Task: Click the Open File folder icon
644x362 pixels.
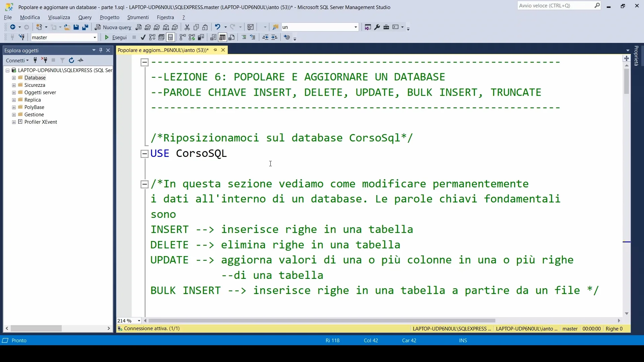Action: coord(67,27)
